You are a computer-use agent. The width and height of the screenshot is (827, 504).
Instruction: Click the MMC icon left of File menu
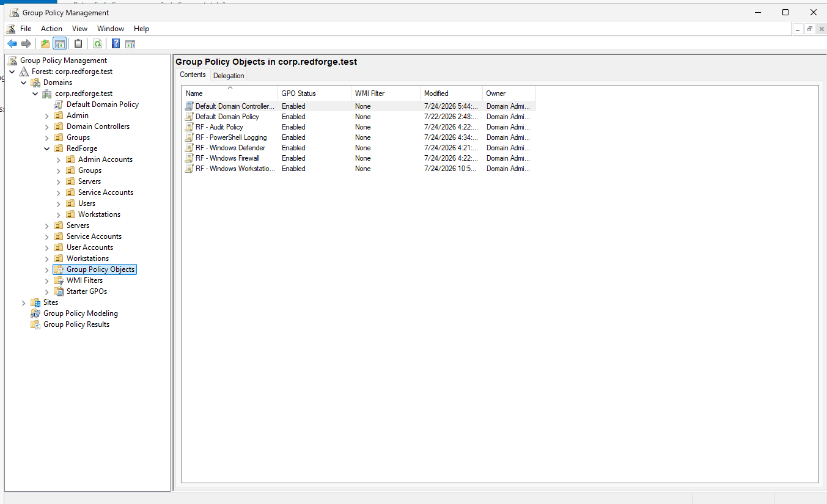(12, 29)
